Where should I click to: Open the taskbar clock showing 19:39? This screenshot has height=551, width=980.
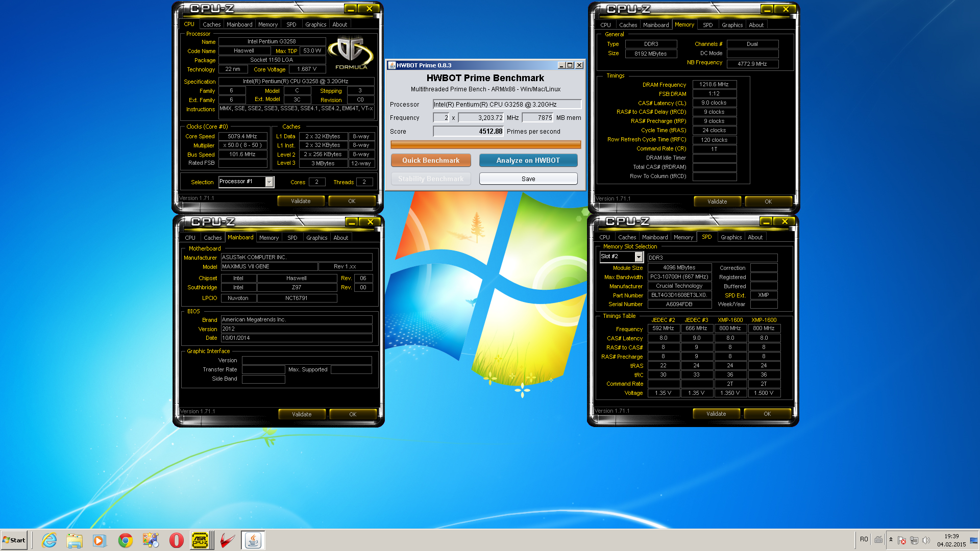tap(951, 540)
